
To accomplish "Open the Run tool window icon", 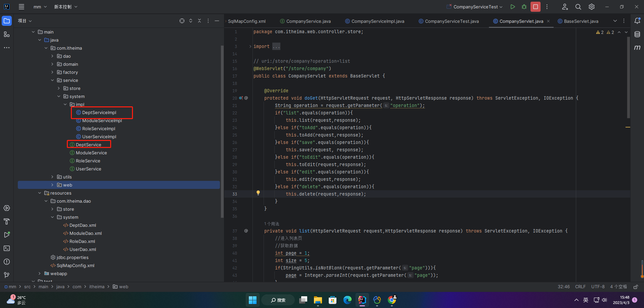I will point(7,235).
